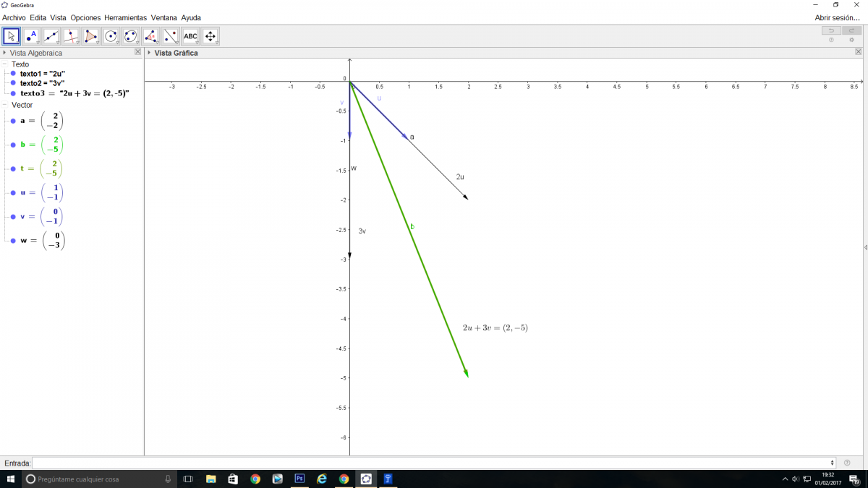Screen dimensions: 868x488
Task: Open the Opciones menu
Action: [x=85, y=17]
